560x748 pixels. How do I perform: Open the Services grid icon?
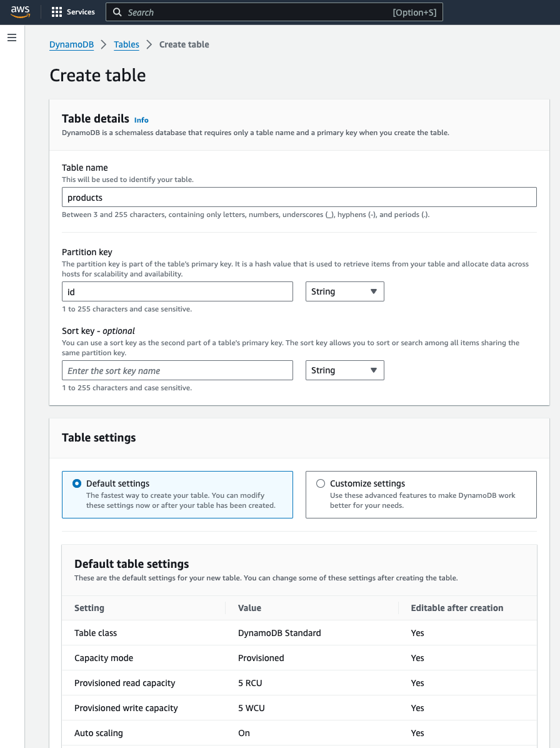tap(56, 11)
